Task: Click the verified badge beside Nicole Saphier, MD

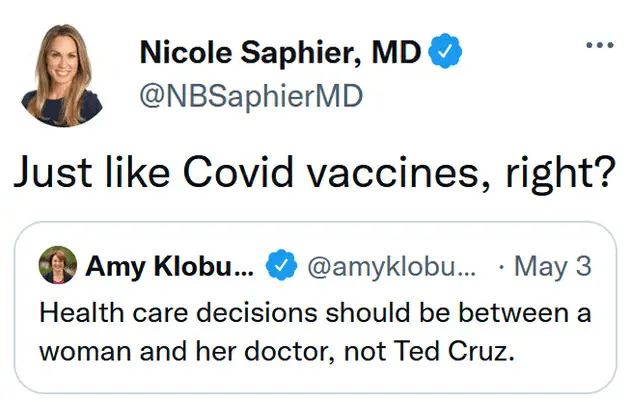Action: pos(444,52)
